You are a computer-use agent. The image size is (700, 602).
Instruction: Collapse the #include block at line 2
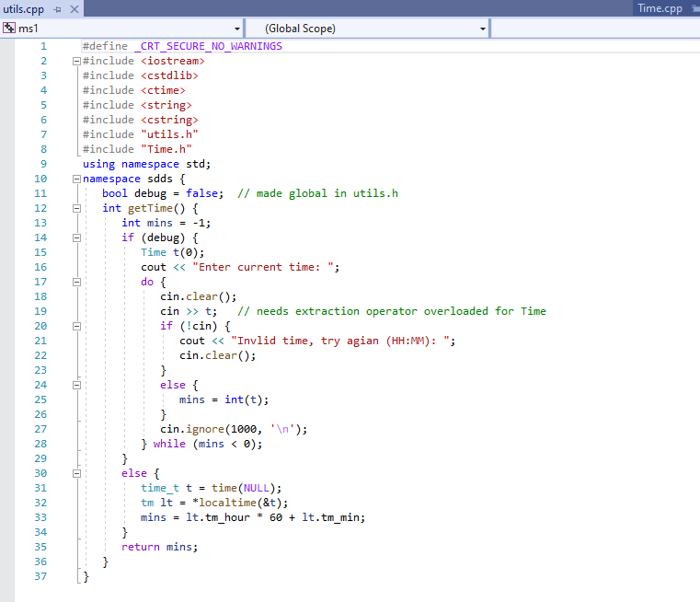pos(76,61)
